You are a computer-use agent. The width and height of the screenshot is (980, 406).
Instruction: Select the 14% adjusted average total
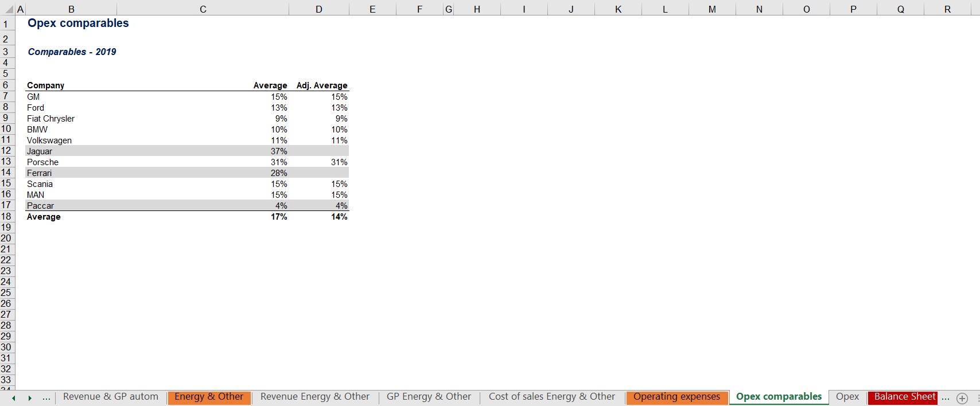pos(339,217)
